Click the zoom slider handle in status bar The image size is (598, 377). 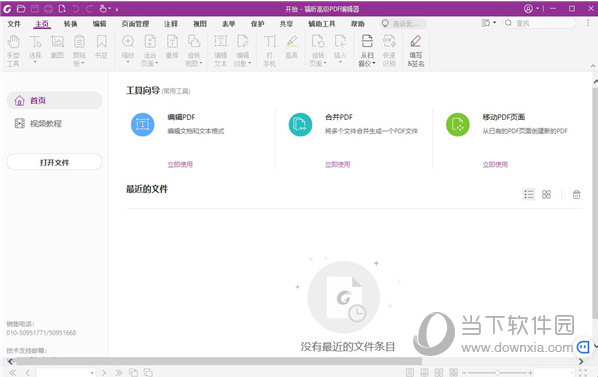(x=497, y=372)
